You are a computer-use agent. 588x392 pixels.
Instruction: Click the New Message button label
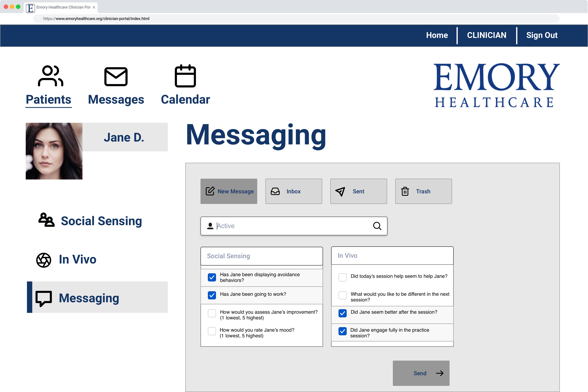[x=235, y=191]
